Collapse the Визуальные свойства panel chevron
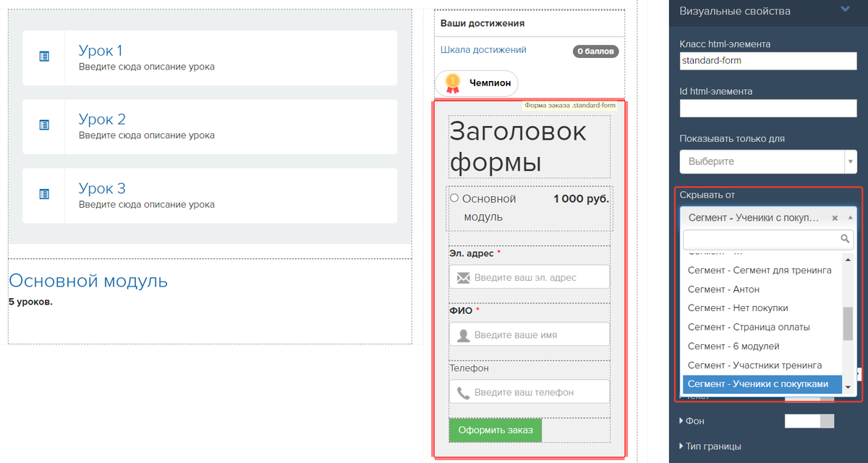 (844, 10)
